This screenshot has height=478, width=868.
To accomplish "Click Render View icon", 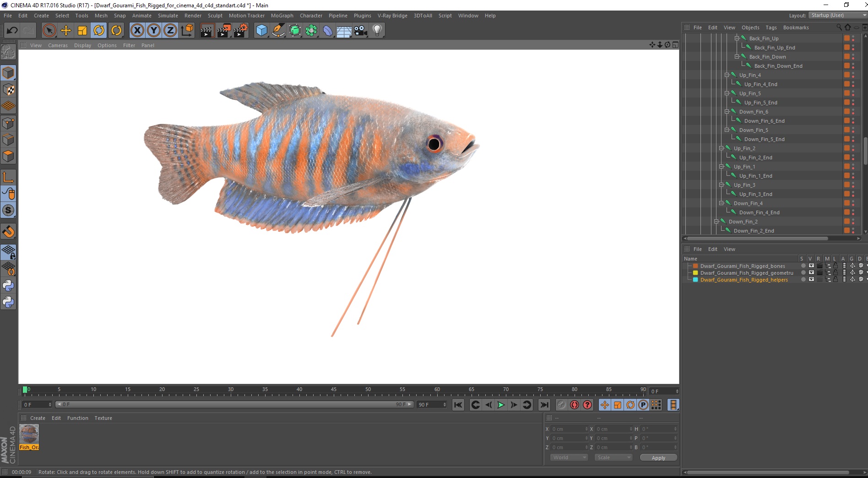I will (x=207, y=31).
